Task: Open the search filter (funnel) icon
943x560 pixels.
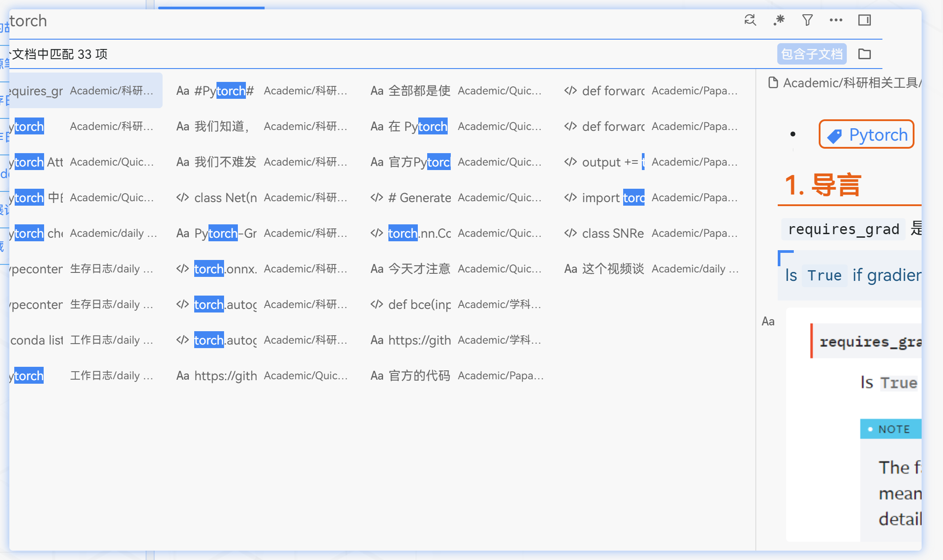Action: click(x=807, y=20)
